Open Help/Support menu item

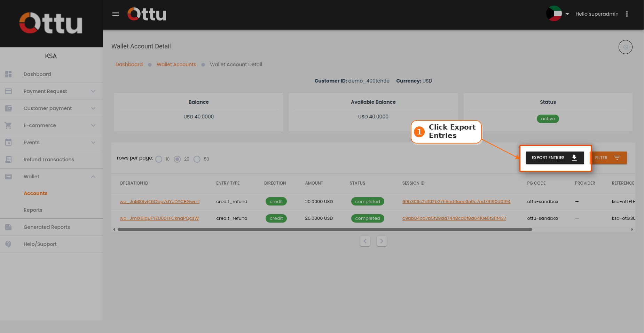(51, 244)
